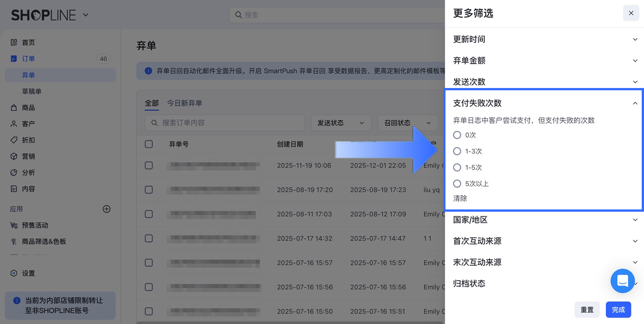Check the row created 2025-08-11 17:03

coord(149,214)
